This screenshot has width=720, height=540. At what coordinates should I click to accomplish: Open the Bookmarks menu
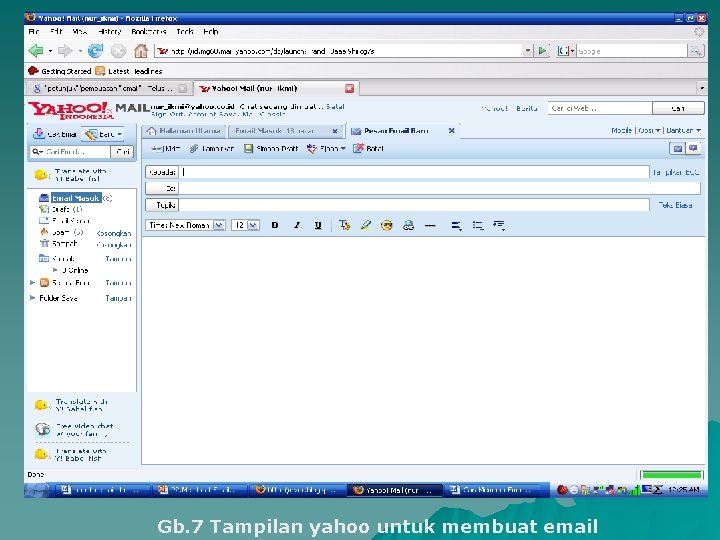[x=149, y=32]
